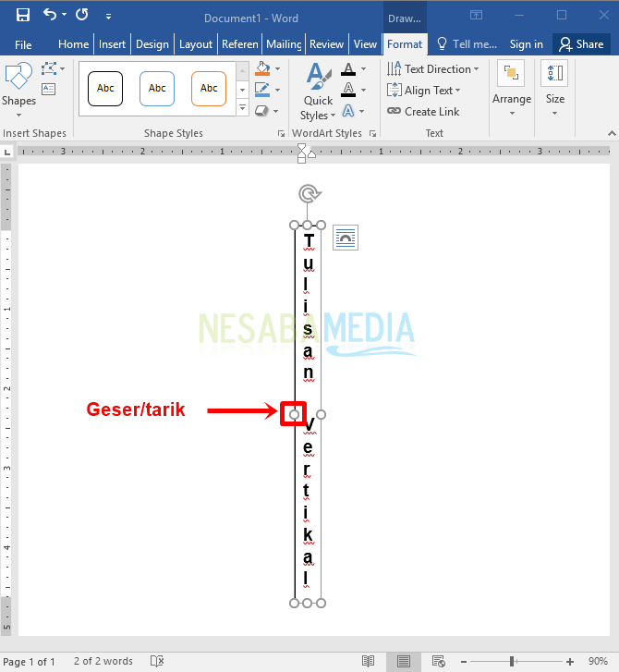Click the 2 of 2 words count
Viewport: 619px width, 672px height.
point(103,661)
